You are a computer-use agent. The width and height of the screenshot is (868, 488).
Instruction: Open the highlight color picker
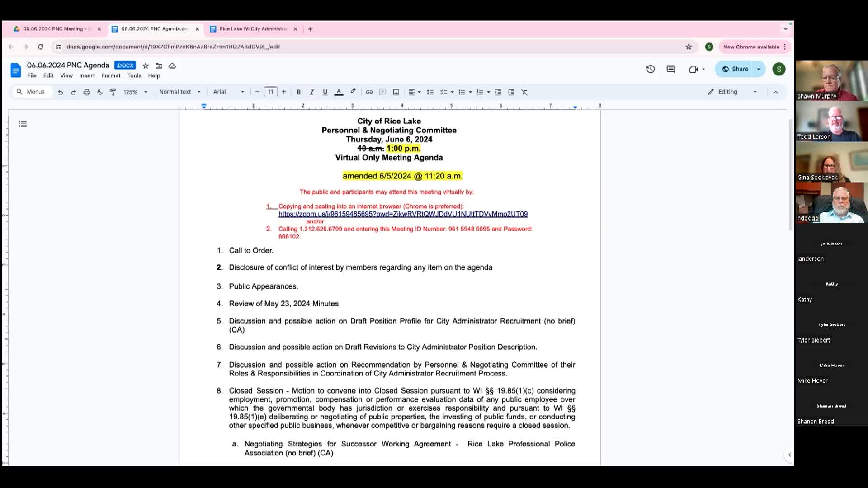pyautogui.click(x=353, y=92)
